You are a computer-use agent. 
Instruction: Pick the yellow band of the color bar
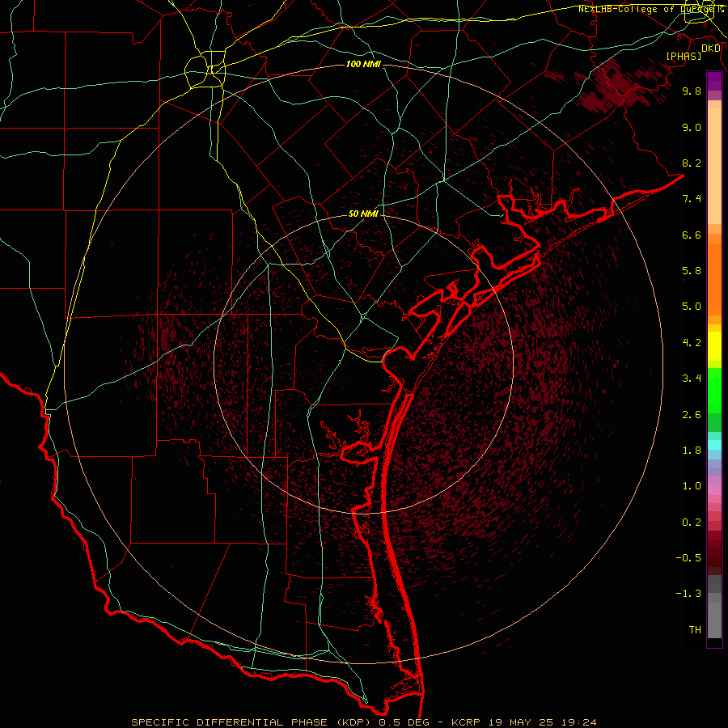tap(714, 346)
